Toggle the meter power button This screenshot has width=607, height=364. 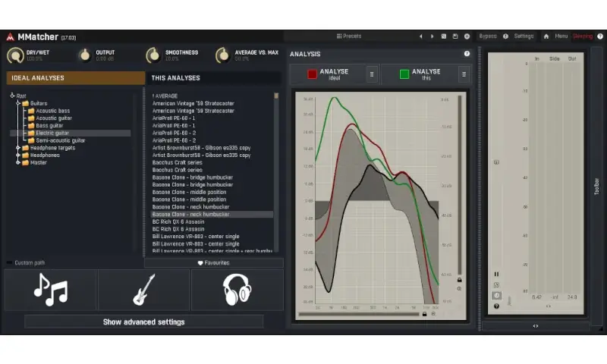click(496, 296)
